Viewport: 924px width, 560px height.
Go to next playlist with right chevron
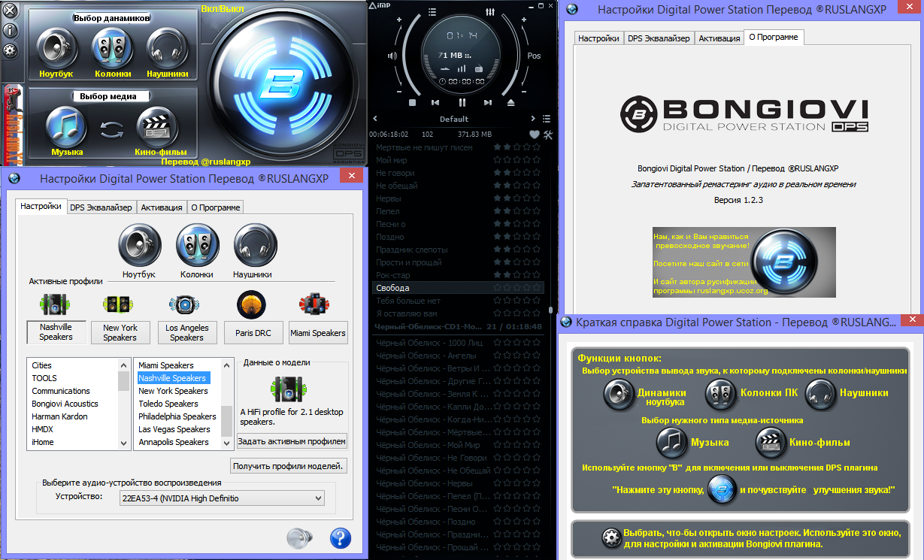click(x=533, y=119)
